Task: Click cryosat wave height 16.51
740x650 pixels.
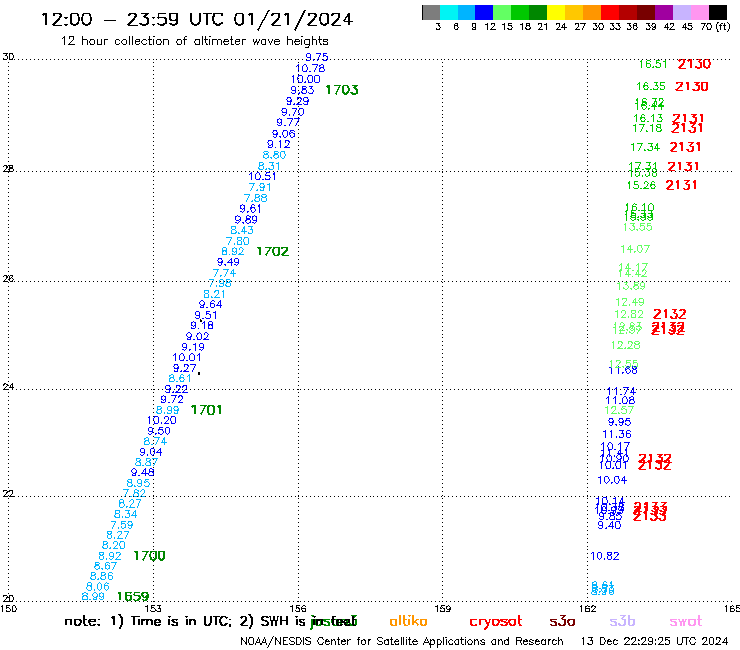Action: 653,64
